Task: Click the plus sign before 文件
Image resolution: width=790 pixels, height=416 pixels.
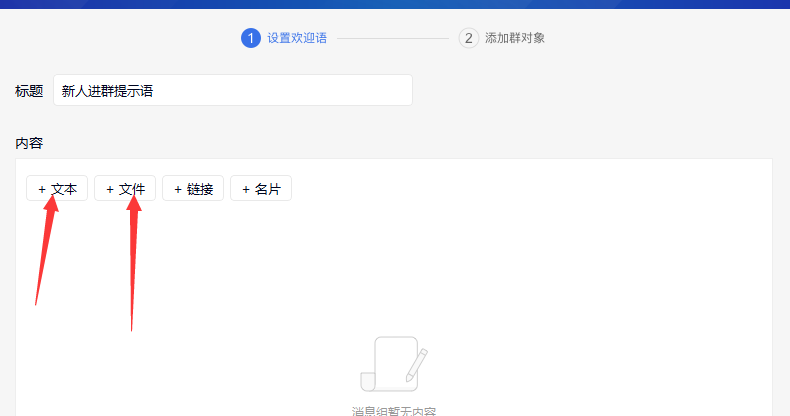Action: pos(109,189)
